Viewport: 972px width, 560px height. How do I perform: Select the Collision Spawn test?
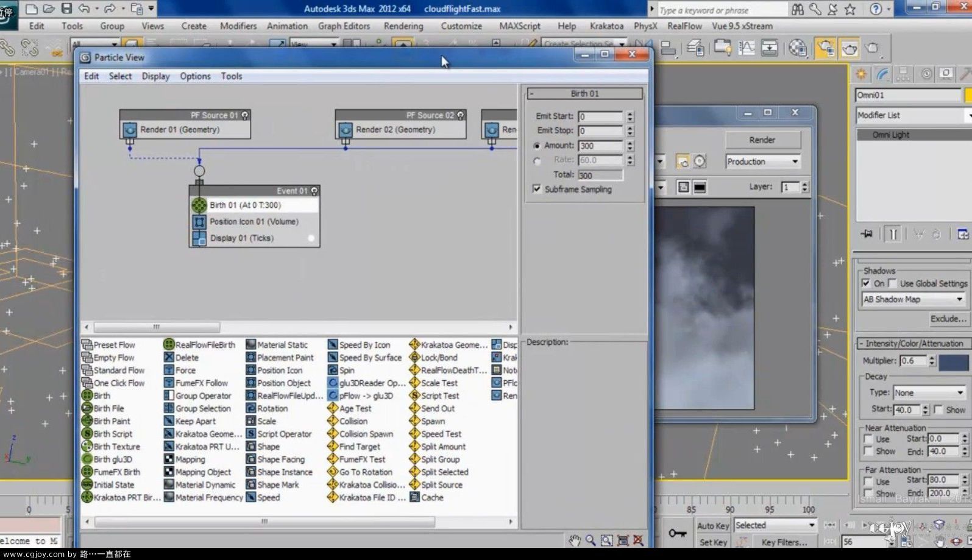pyautogui.click(x=360, y=434)
